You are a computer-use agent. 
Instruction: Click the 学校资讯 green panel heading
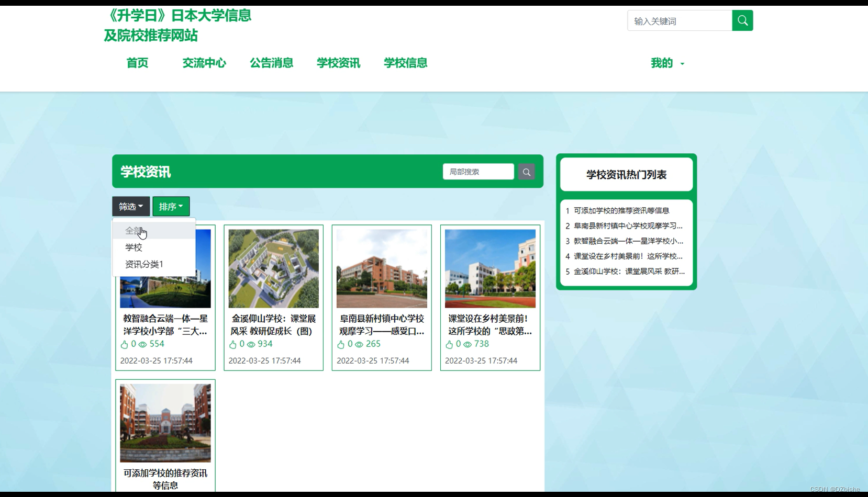click(x=146, y=172)
